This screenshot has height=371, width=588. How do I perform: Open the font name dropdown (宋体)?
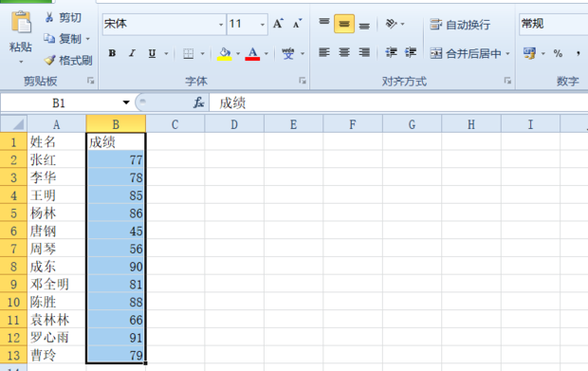(221, 25)
